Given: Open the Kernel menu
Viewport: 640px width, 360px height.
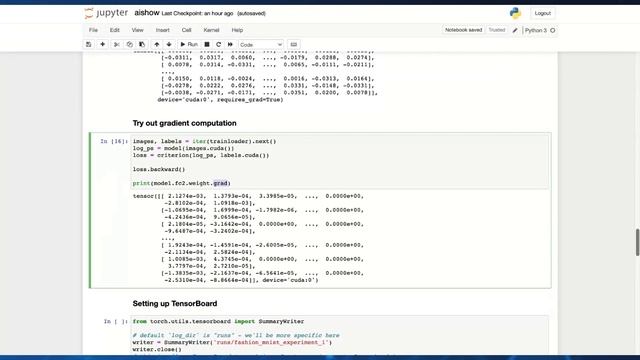Looking at the screenshot, I should pos(211,30).
